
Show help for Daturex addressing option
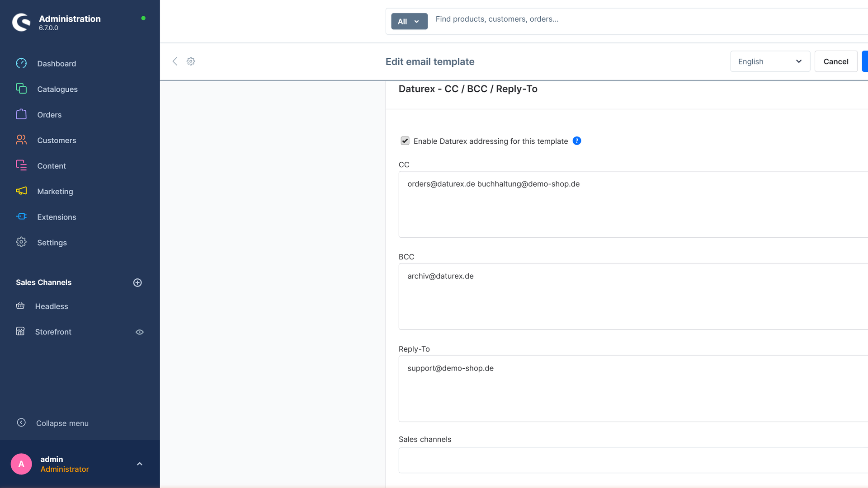click(x=577, y=141)
